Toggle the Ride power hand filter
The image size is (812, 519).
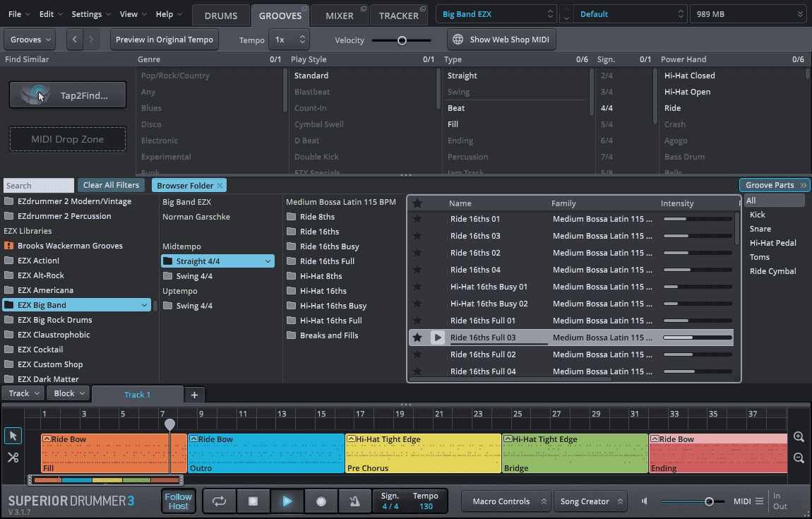click(672, 108)
